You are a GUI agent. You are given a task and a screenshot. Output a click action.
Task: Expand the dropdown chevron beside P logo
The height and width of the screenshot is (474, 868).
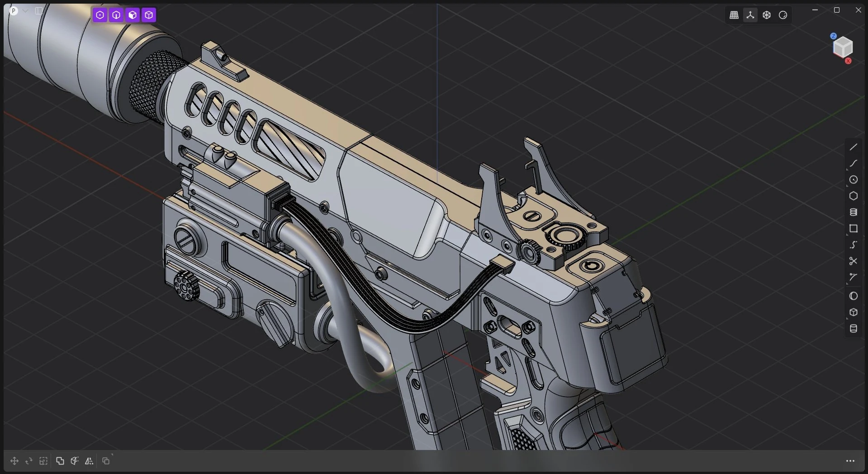click(25, 10)
